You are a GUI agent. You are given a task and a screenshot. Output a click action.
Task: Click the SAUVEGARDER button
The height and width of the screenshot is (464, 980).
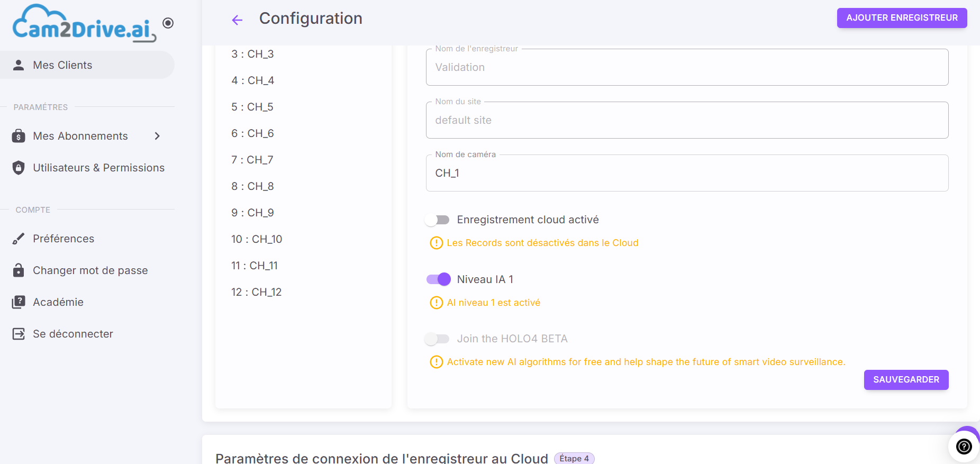coord(906,380)
